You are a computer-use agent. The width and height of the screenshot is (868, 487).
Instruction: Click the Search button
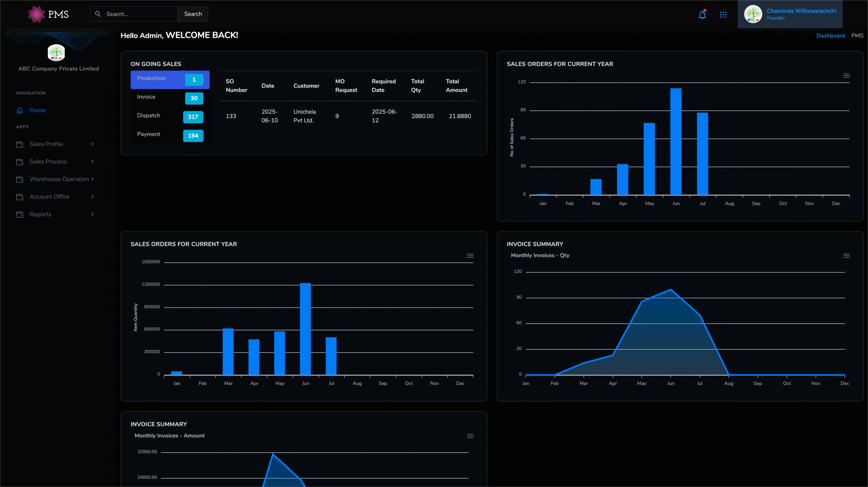coord(193,14)
